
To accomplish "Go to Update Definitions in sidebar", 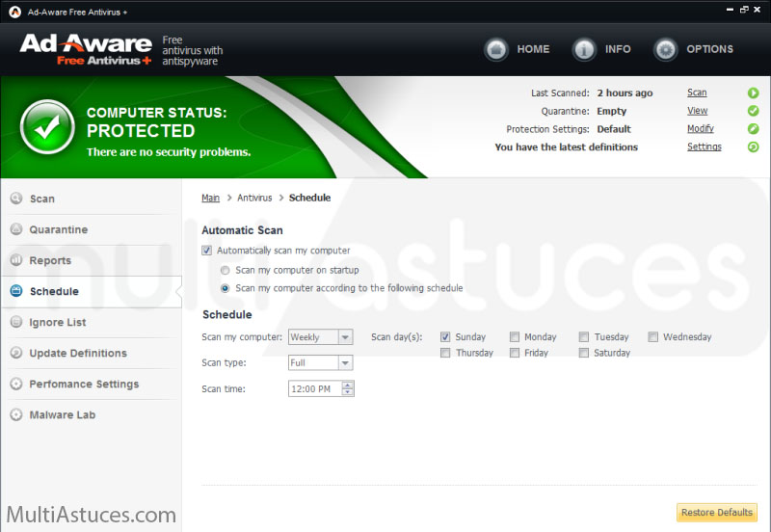I will tap(77, 353).
